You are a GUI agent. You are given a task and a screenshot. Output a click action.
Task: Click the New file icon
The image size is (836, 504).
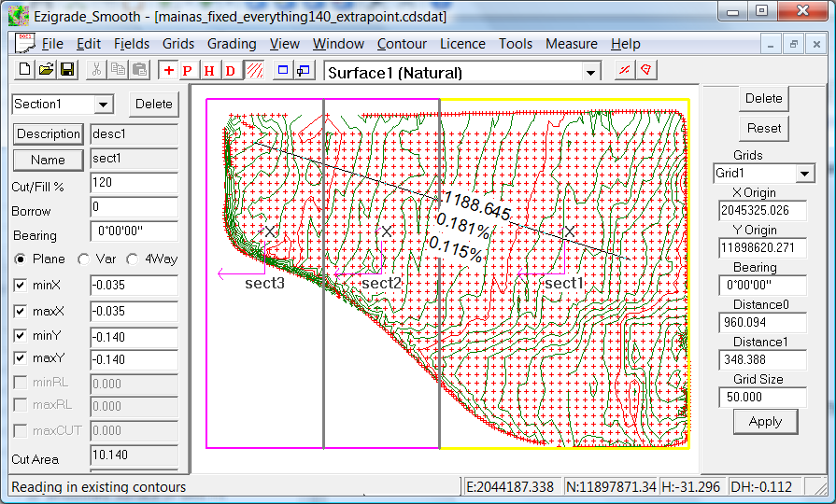pos(25,70)
